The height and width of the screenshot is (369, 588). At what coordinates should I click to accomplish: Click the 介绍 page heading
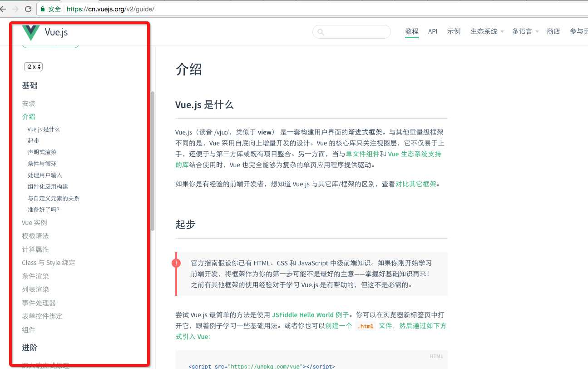pos(188,70)
